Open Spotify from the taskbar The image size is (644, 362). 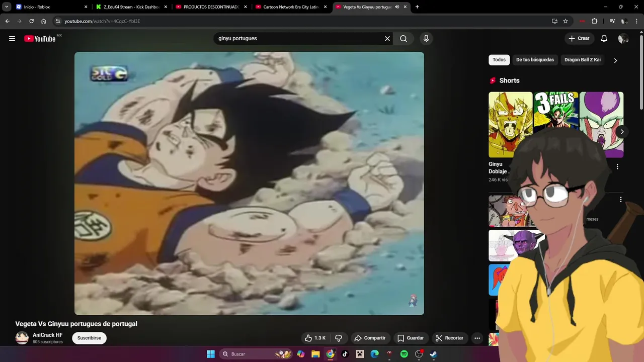[404, 354]
